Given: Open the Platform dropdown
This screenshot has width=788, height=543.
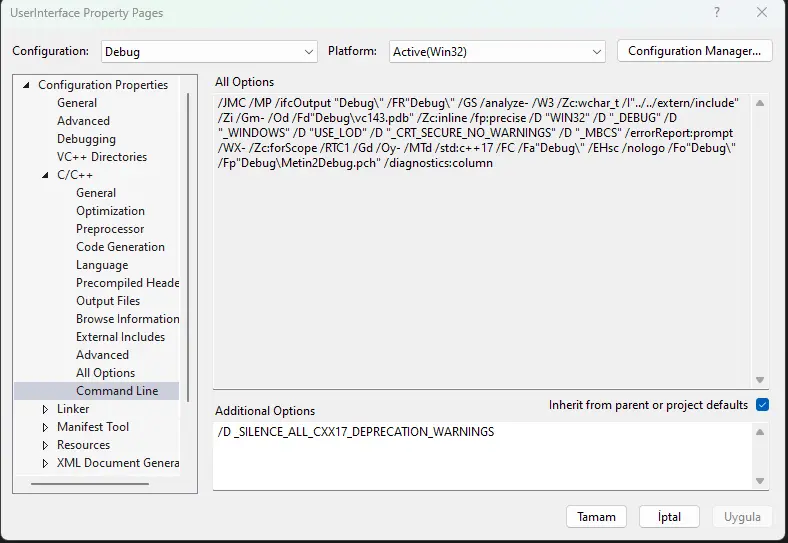Looking at the screenshot, I should pos(497,51).
